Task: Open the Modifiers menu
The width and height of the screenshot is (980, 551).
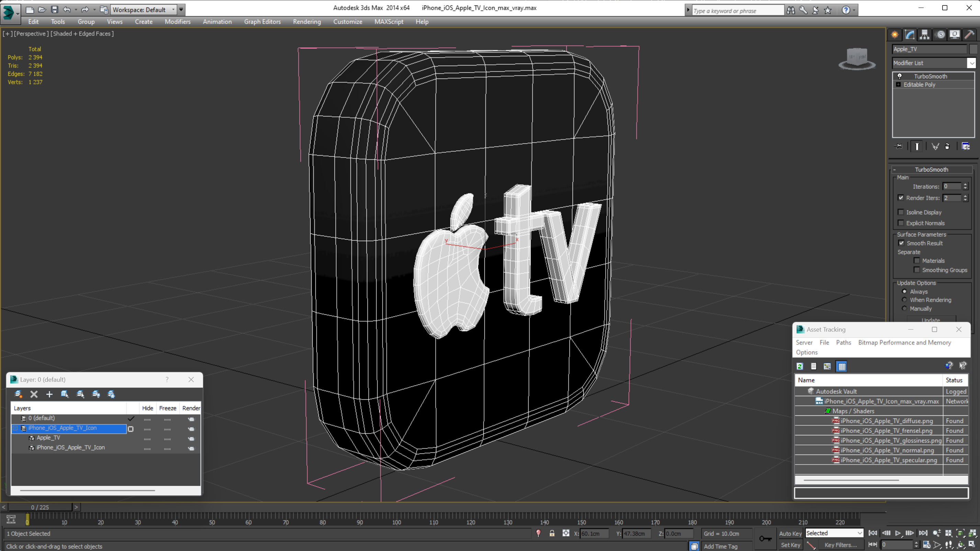Action: [178, 22]
